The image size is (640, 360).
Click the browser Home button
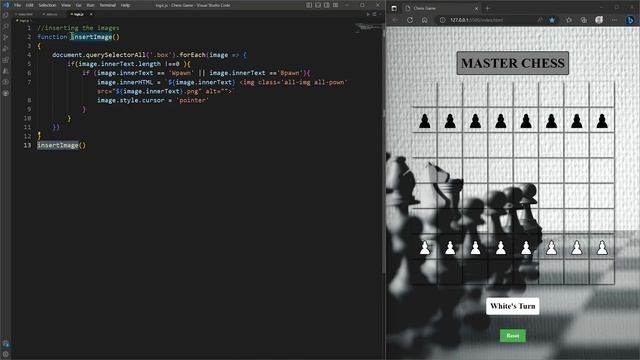[x=424, y=20]
